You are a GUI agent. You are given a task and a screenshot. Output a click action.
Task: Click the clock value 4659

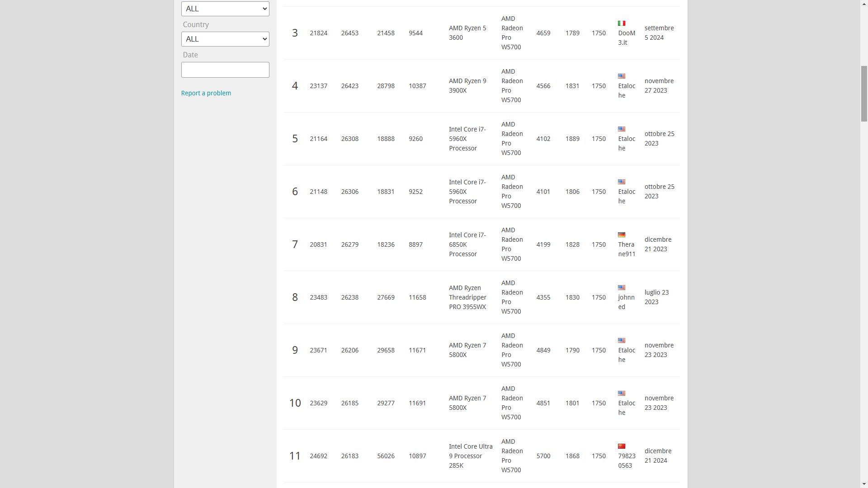tap(543, 33)
